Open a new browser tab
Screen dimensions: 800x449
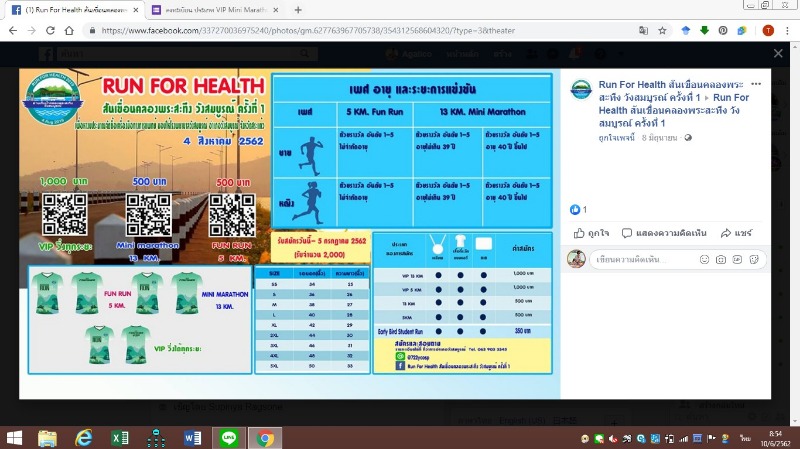(x=298, y=10)
